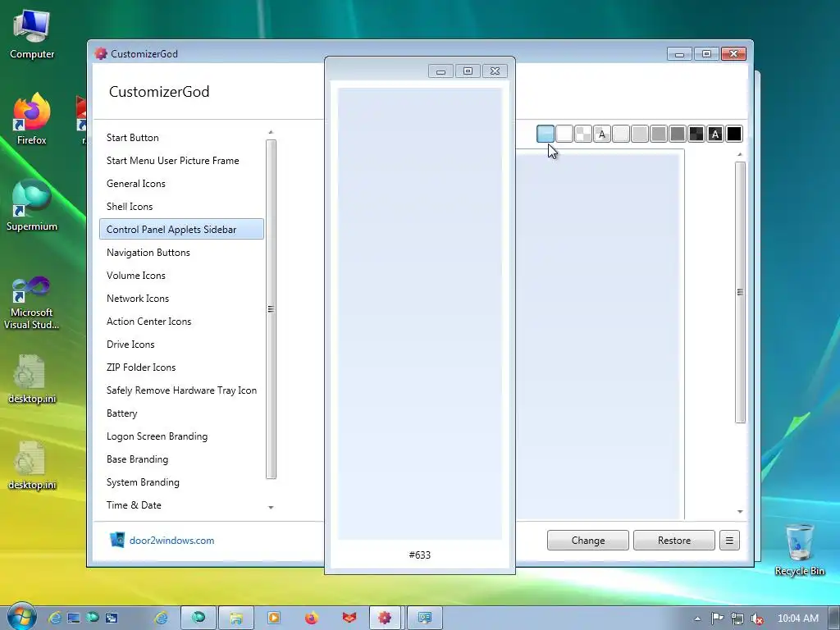The height and width of the screenshot is (630, 840).
Task: Click right preview pane scroll down arrow
Action: click(740, 512)
